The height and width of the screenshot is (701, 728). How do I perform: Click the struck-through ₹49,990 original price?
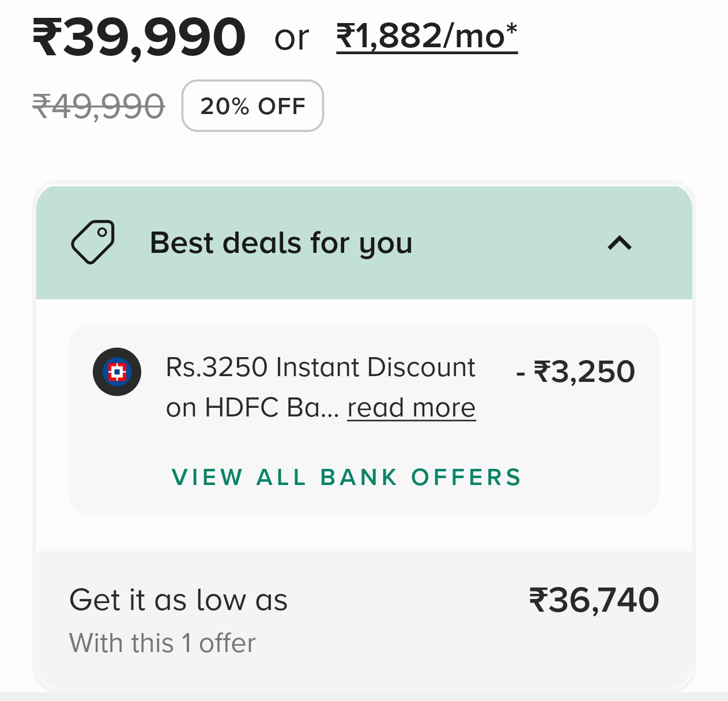[99, 107]
